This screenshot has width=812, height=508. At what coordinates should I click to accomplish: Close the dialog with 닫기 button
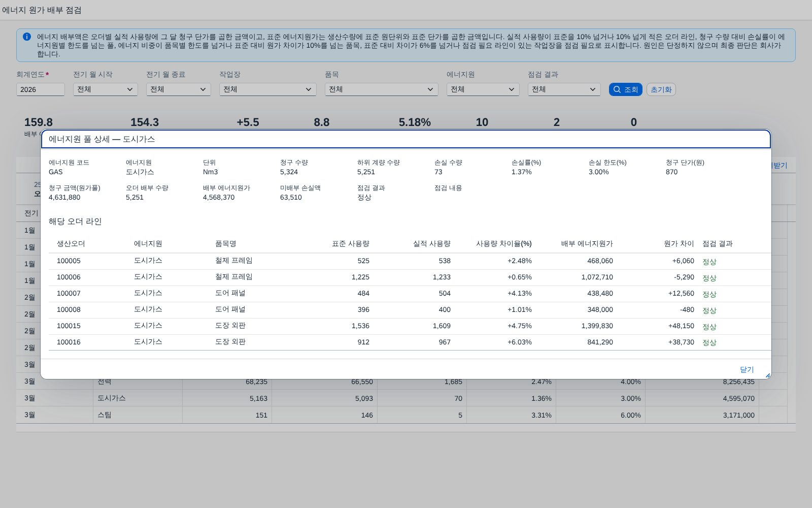[x=747, y=369]
